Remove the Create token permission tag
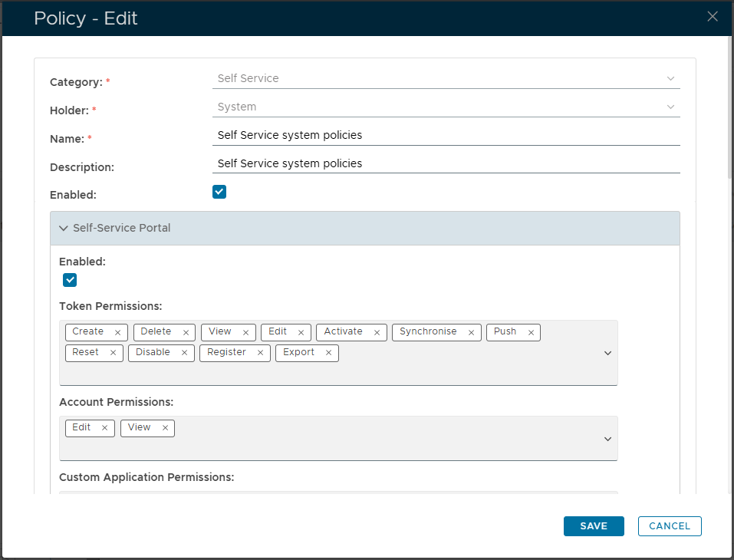This screenshot has width=734, height=560. click(x=117, y=332)
